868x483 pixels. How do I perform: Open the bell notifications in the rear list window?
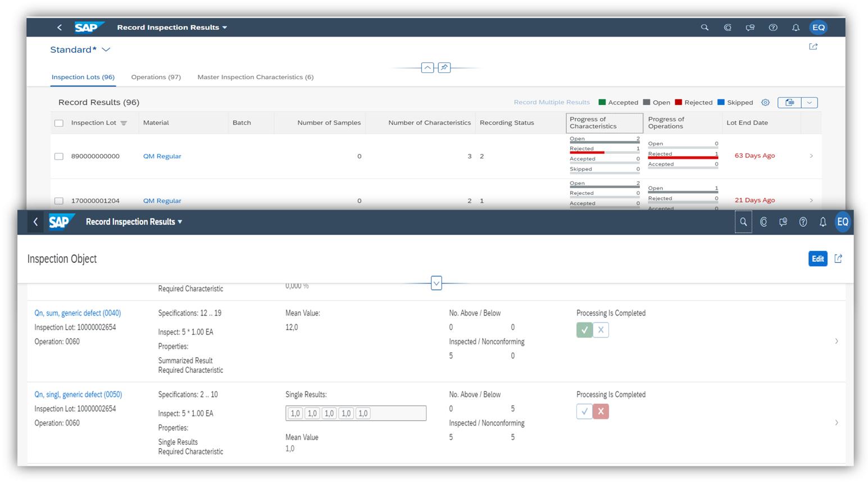pyautogui.click(x=796, y=27)
